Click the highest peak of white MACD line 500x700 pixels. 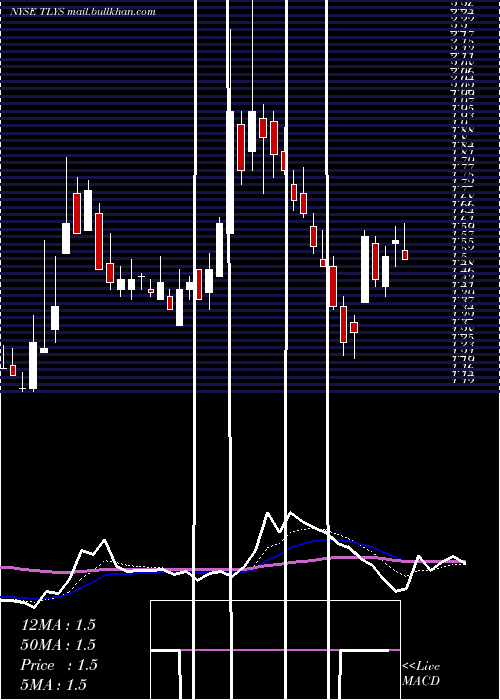coord(290,512)
